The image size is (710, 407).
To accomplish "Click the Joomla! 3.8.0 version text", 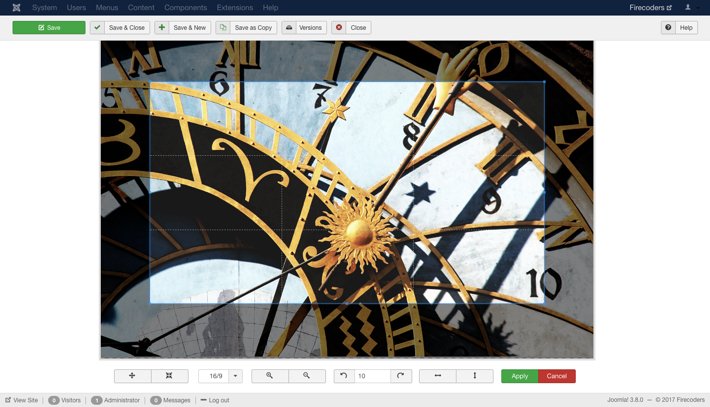I will tap(625, 400).
